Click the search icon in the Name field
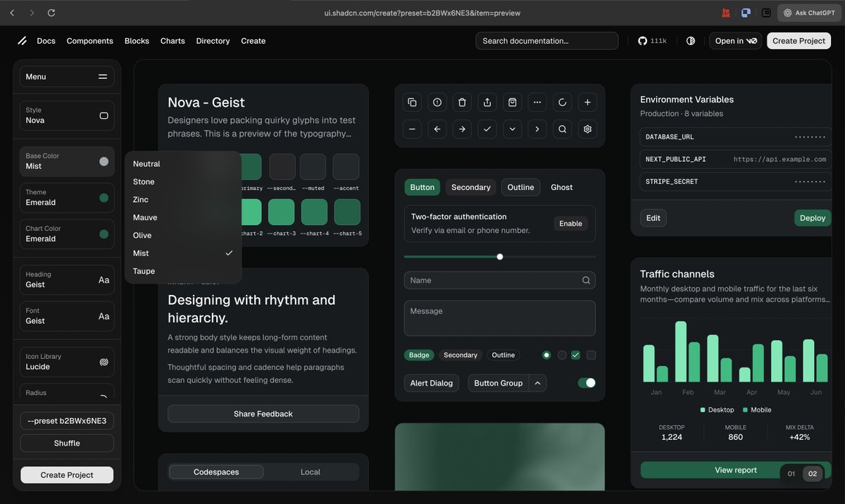The image size is (845, 504). 586,280
